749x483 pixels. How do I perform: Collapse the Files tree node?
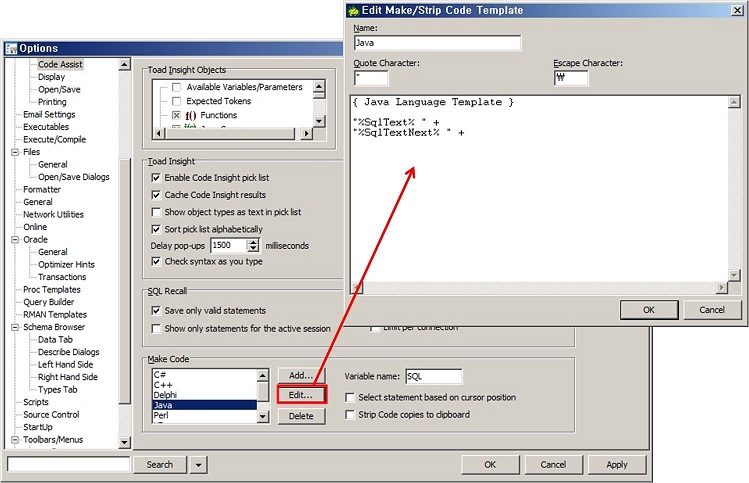[x=15, y=152]
